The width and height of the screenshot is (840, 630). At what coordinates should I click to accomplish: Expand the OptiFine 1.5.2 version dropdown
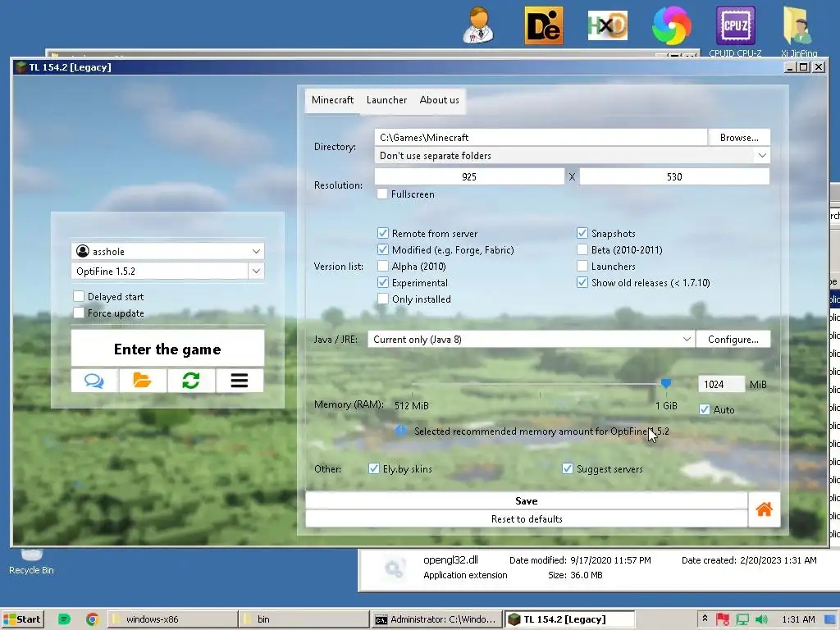pos(256,271)
